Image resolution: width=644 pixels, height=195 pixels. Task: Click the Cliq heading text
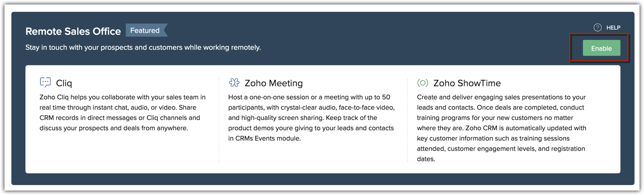click(64, 83)
